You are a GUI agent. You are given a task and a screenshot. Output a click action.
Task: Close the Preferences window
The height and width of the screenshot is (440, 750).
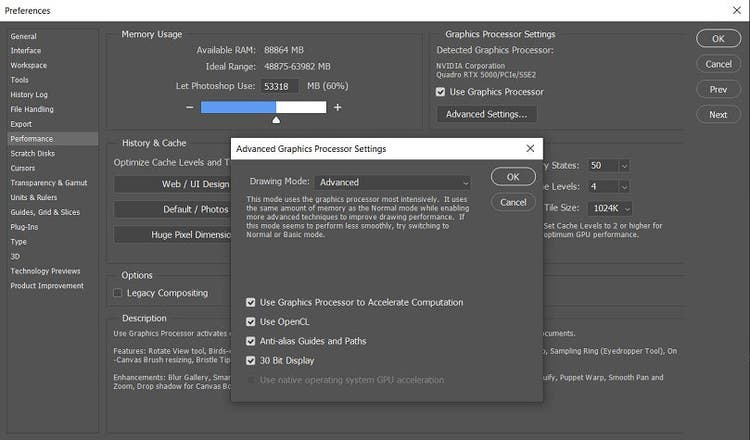click(736, 10)
